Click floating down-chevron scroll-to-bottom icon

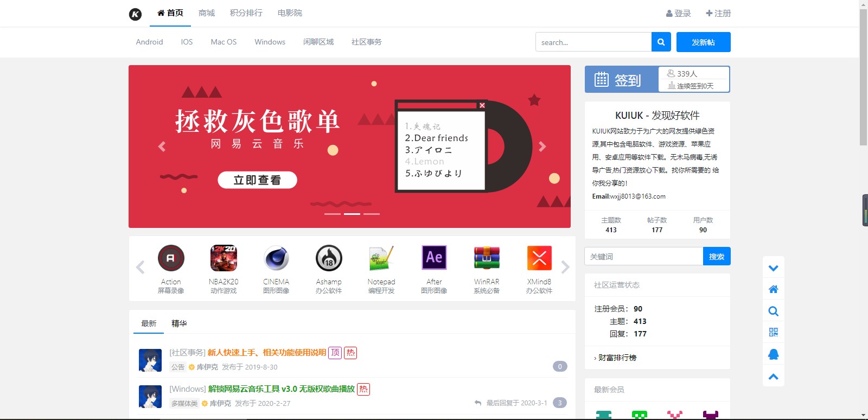tap(774, 268)
